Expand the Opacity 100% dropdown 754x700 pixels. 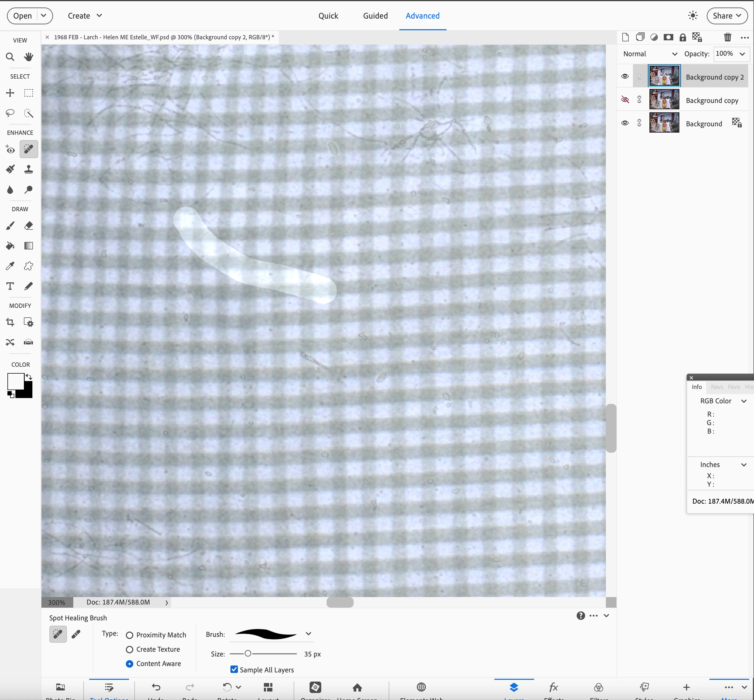click(x=742, y=54)
